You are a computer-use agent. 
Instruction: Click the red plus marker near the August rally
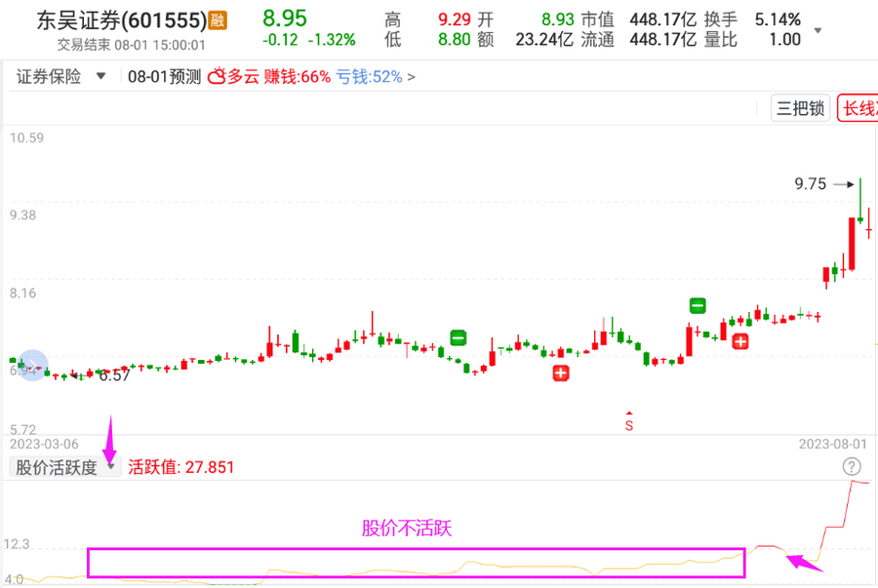740,341
